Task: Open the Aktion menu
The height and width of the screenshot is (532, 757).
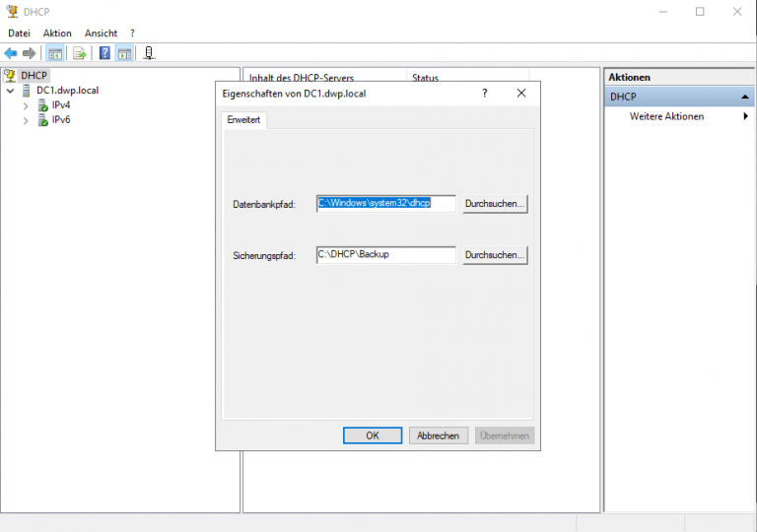Action: tap(57, 33)
